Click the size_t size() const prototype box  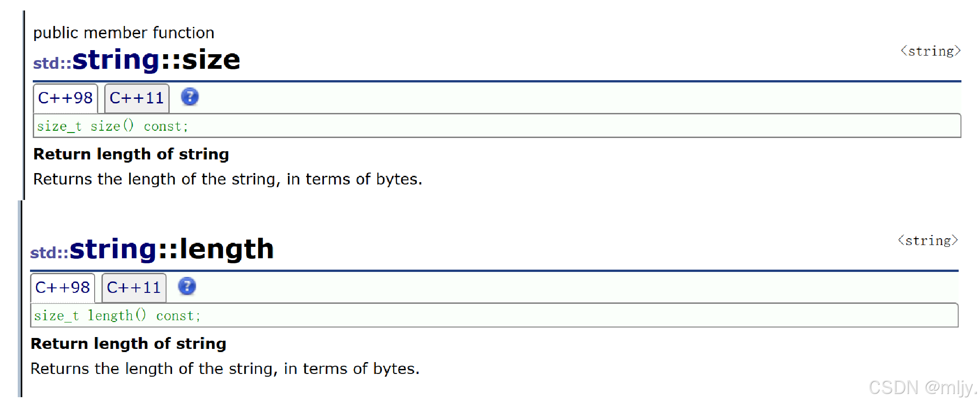point(497,126)
